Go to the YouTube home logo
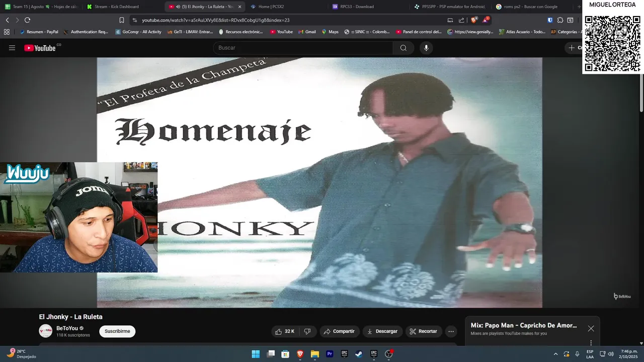 [40, 48]
